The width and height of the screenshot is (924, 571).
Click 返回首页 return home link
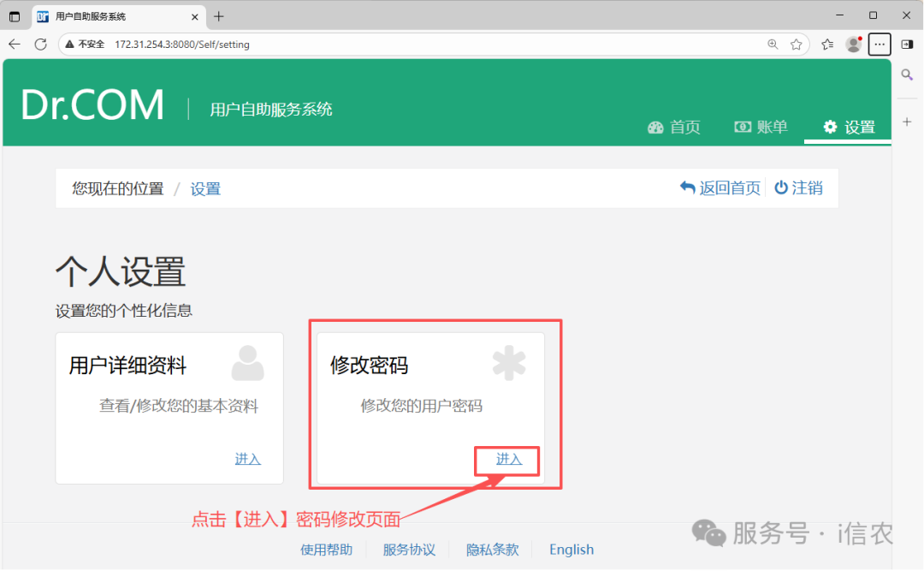pyautogui.click(x=720, y=188)
